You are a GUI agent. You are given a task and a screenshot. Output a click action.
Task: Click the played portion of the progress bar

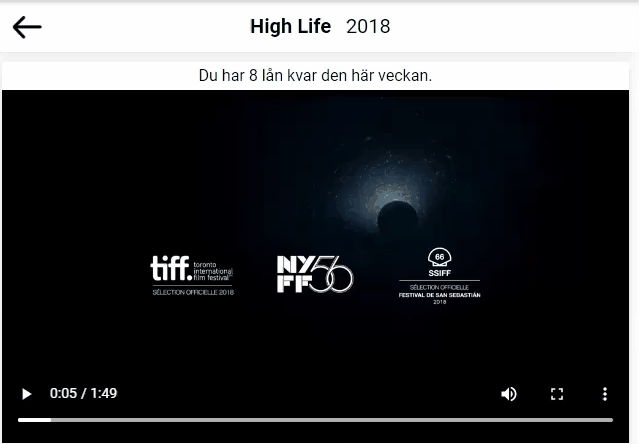point(35,420)
